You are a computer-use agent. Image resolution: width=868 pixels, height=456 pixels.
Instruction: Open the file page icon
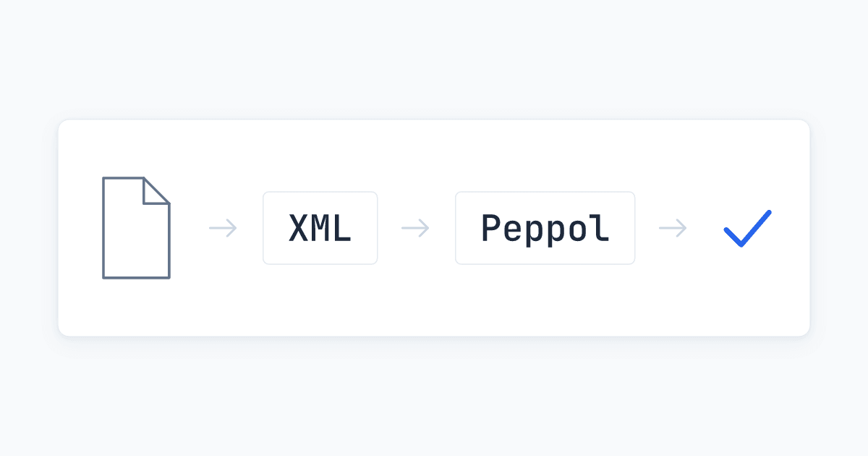point(136,228)
